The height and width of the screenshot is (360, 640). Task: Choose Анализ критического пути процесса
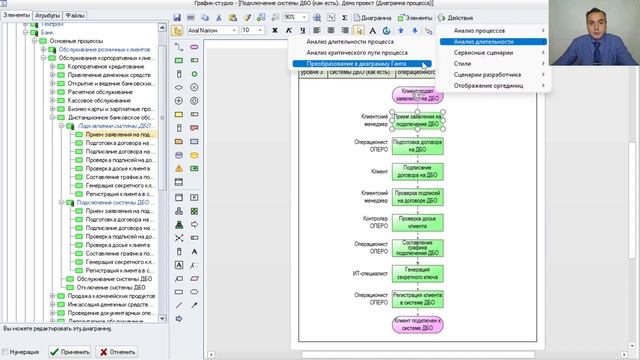coord(357,53)
